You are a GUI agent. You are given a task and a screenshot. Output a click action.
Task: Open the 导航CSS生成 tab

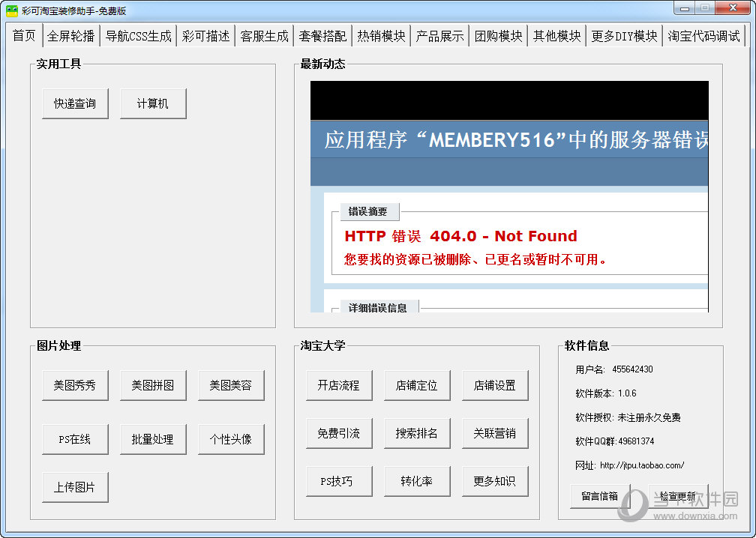(138, 36)
